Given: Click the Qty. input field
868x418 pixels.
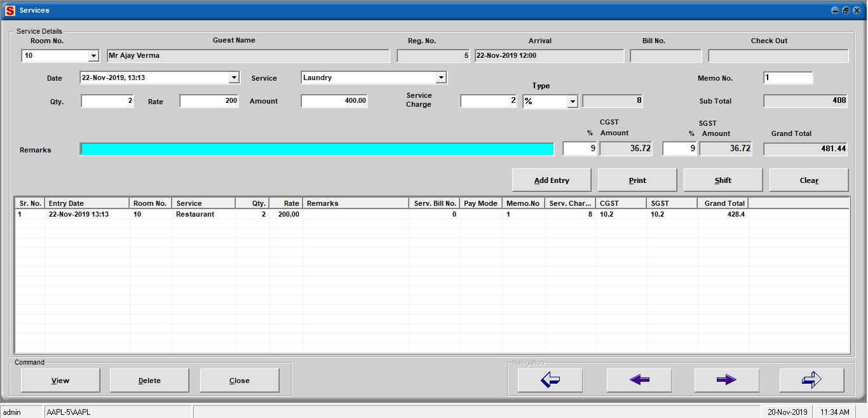Looking at the screenshot, I should pyautogui.click(x=107, y=101).
